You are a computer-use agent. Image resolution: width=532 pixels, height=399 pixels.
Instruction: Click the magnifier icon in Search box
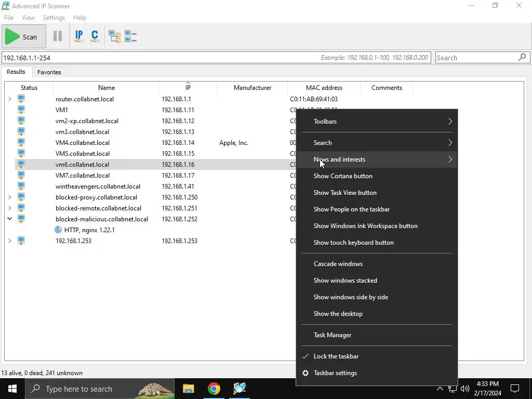click(x=522, y=57)
